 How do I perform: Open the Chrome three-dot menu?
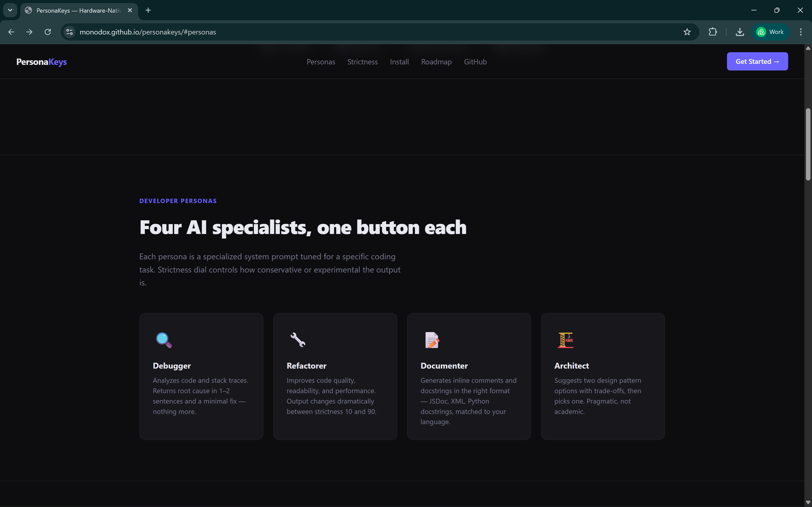click(x=801, y=32)
